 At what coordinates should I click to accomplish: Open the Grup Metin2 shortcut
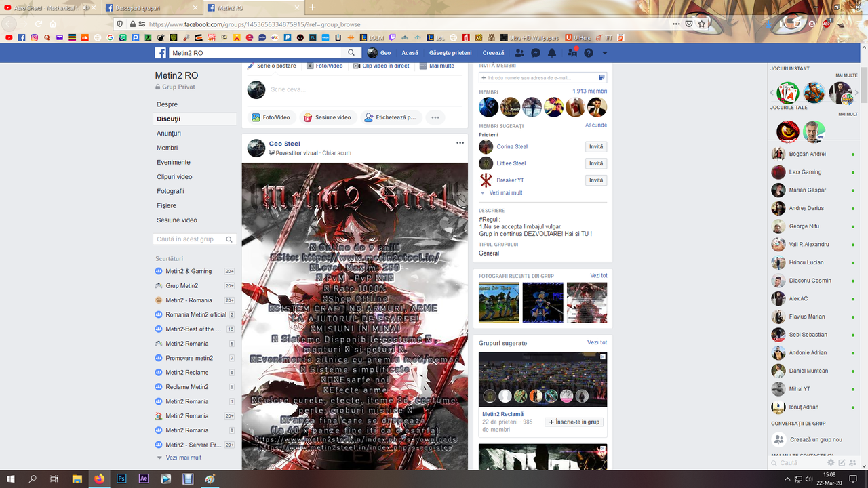pyautogui.click(x=182, y=286)
